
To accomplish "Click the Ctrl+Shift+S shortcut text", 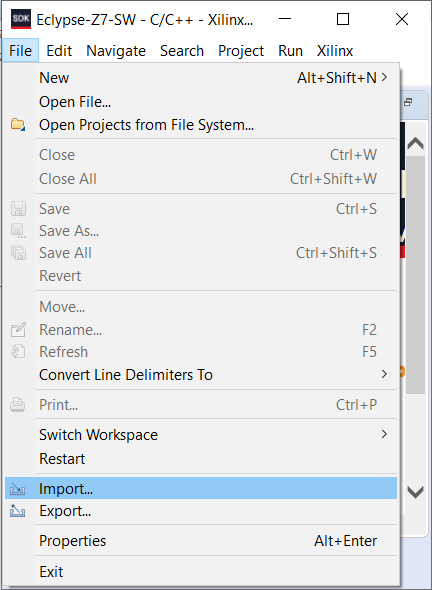I will pyautogui.click(x=336, y=252).
